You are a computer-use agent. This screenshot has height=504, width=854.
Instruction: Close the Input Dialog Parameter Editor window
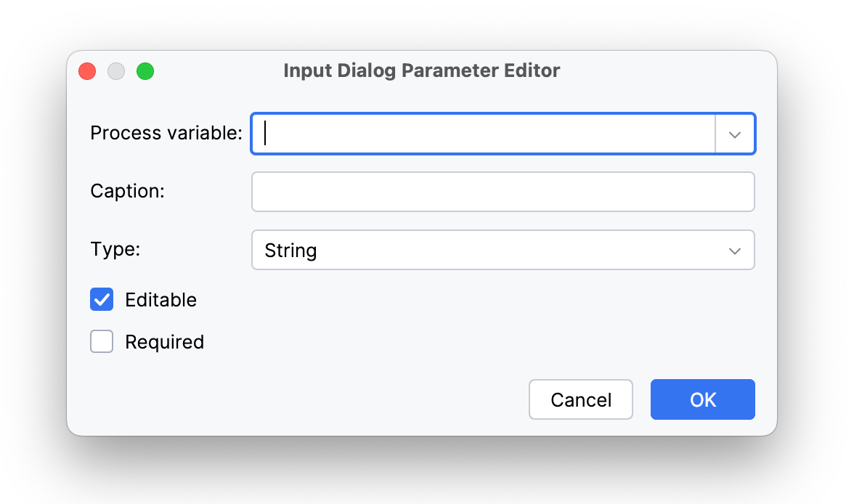[87, 71]
